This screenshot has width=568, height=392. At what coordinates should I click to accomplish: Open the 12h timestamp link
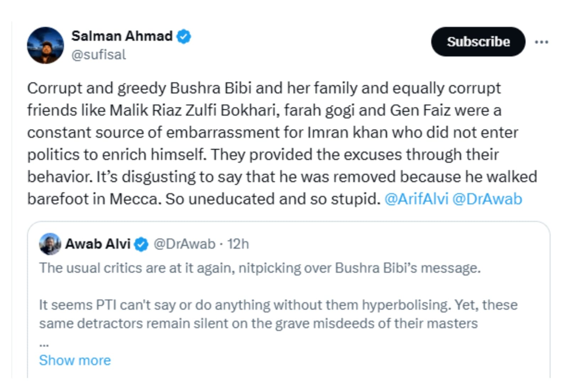[238, 244]
